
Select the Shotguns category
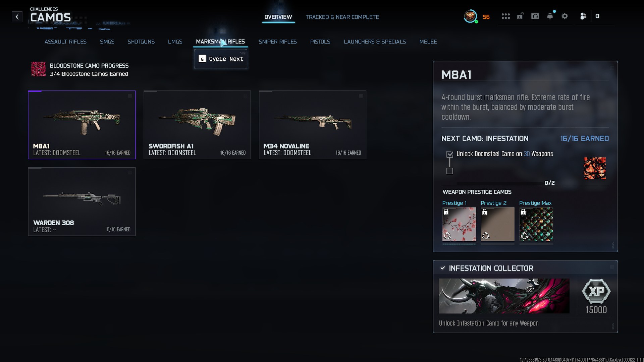pyautogui.click(x=141, y=42)
